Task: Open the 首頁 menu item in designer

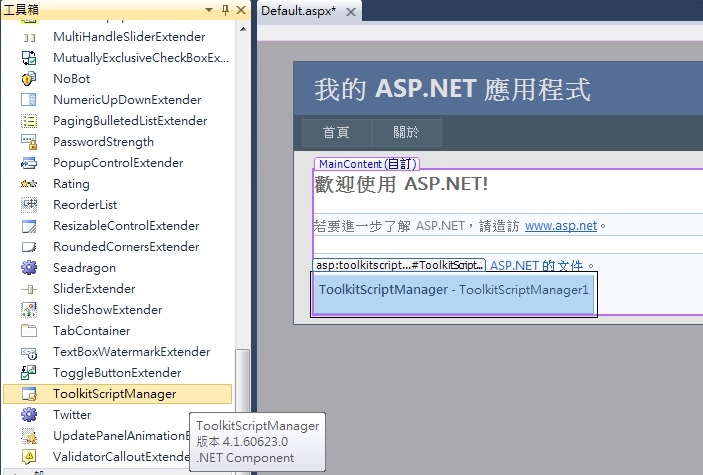Action: tap(336, 132)
